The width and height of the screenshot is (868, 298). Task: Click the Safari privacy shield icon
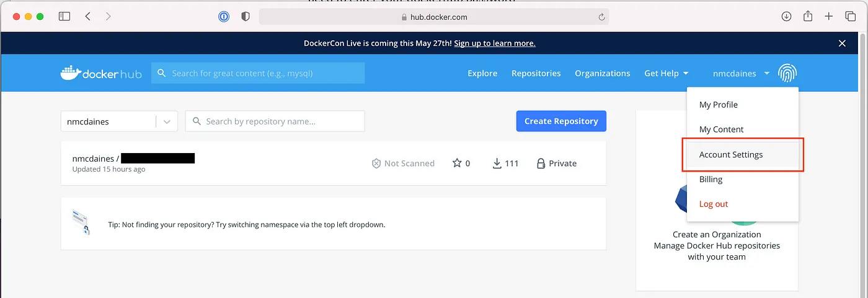246,17
